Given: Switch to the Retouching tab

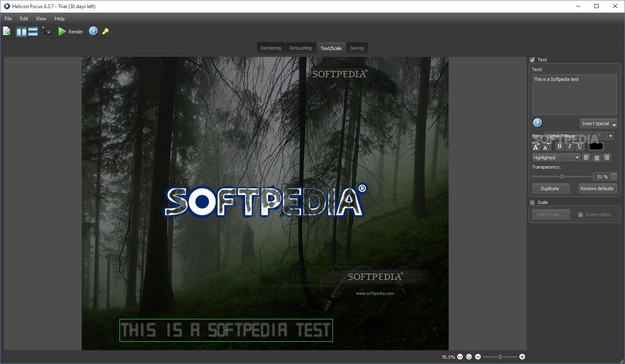Looking at the screenshot, I should (x=301, y=48).
